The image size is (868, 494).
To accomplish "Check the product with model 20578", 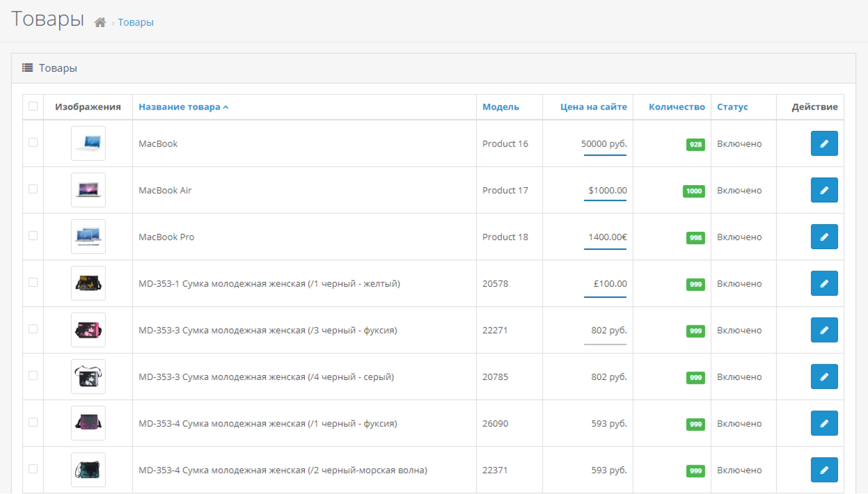I will pyautogui.click(x=33, y=283).
